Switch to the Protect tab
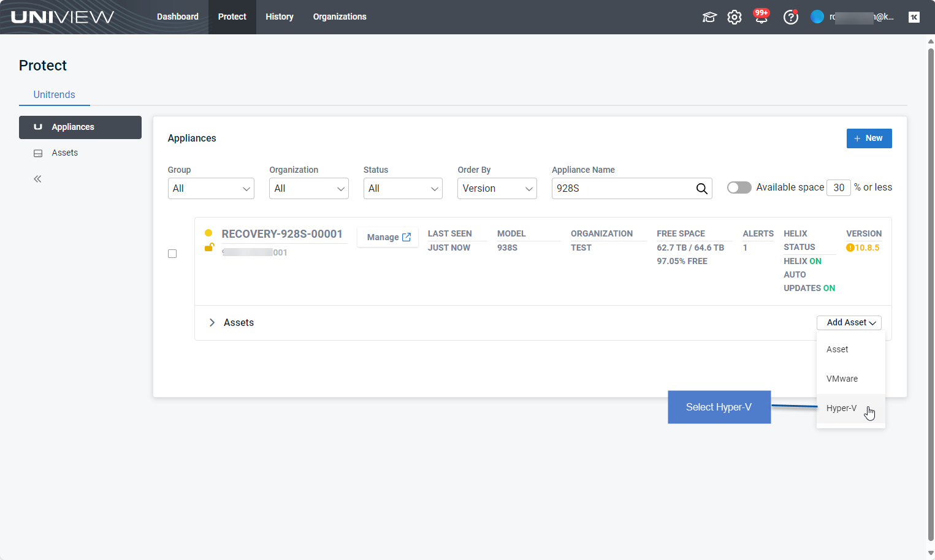This screenshot has width=935, height=560. tap(232, 17)
